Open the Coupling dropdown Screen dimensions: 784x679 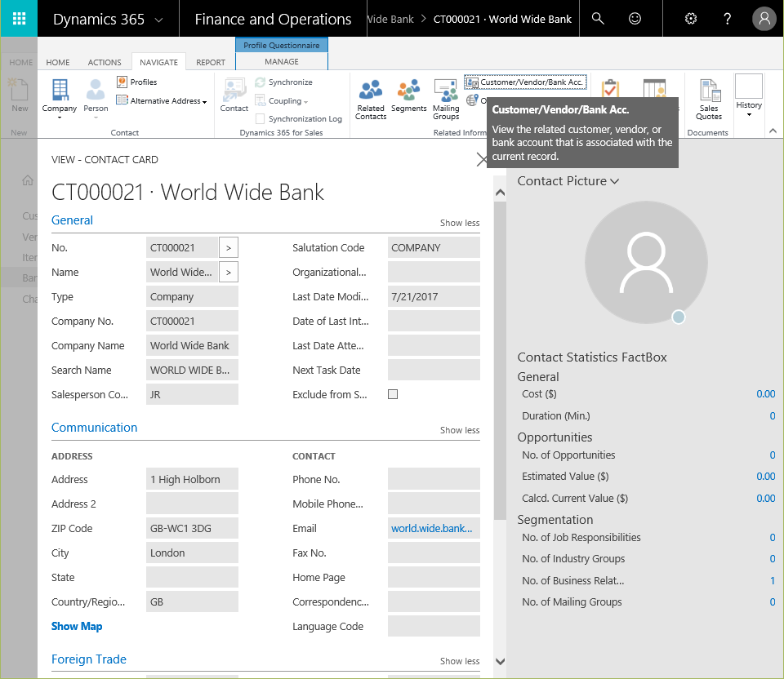(281, 101)
